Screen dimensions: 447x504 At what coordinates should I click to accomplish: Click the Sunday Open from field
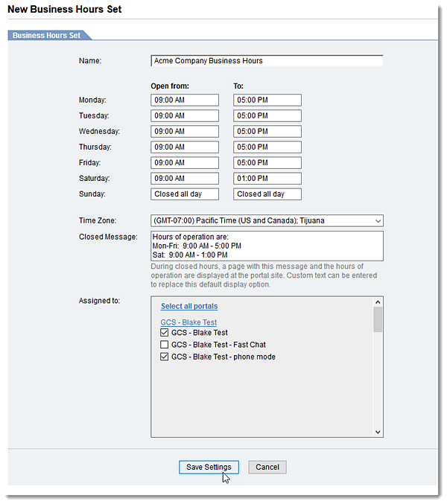pos(185,194)
